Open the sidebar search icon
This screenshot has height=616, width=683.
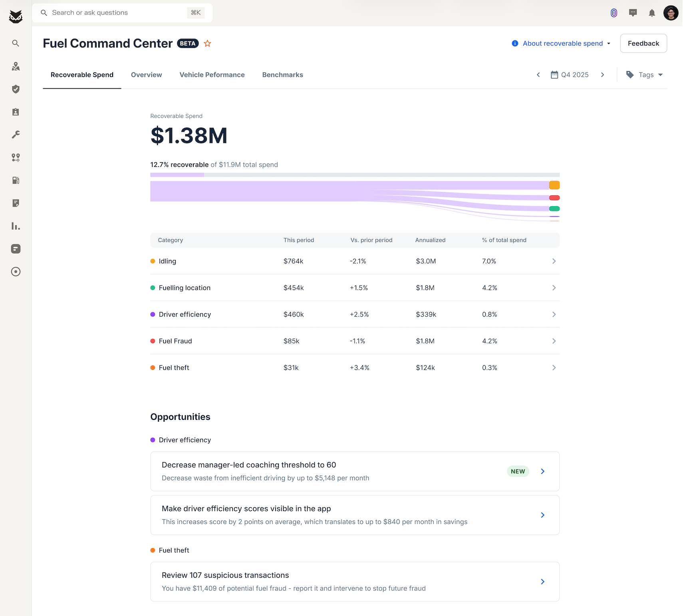pyautogui.click(x=16, y=43)
